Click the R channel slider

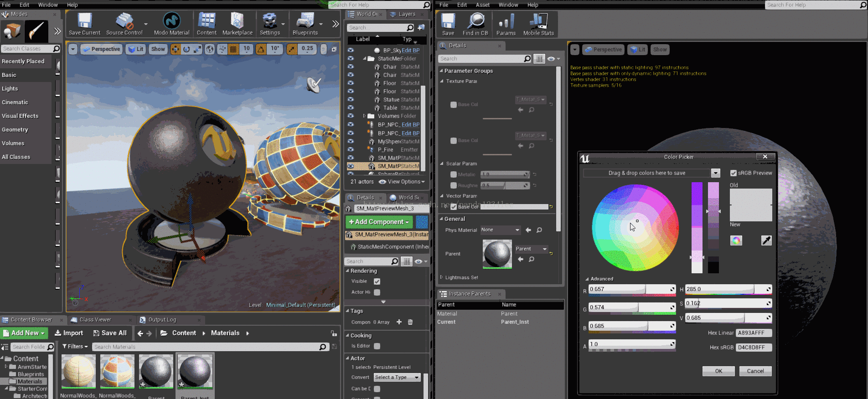[x=632, y=289]
